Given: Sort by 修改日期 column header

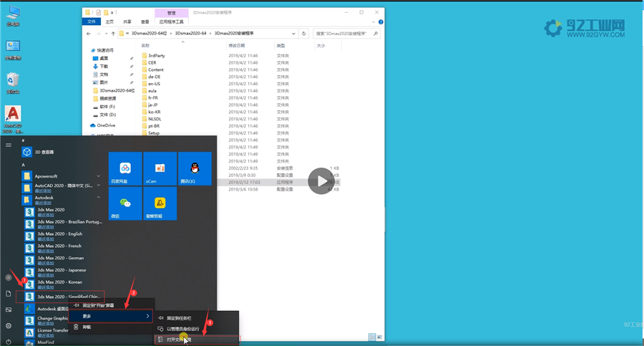Looking at the screenshot, I should tap(237, 46).
